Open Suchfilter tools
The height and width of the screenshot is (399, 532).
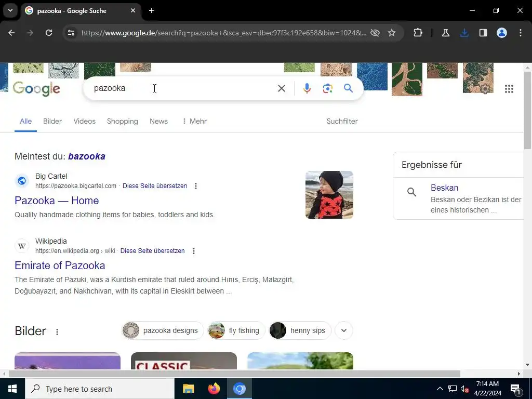[x=342, y=121]
